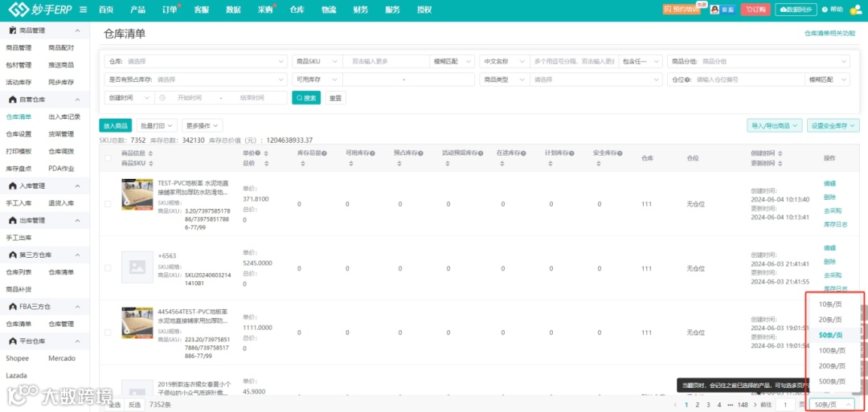Click the 商品管理 clipboard section icon

13,31
